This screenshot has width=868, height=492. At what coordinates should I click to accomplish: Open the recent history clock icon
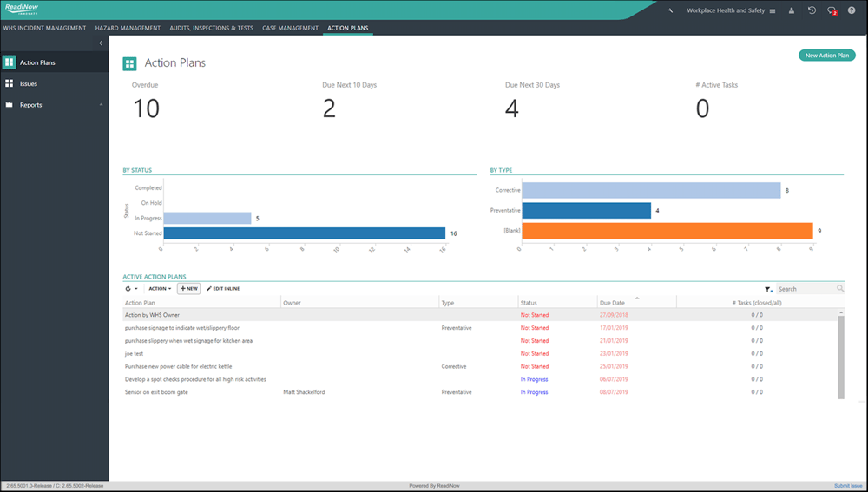812,10
